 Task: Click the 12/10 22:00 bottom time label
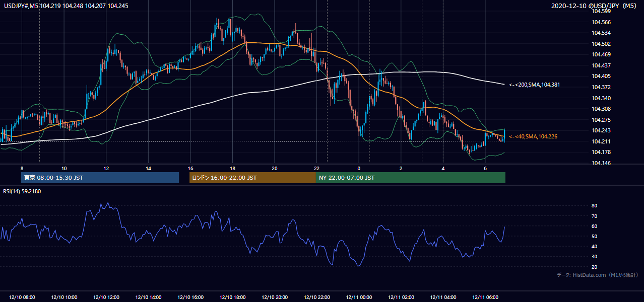click(317, 297)
